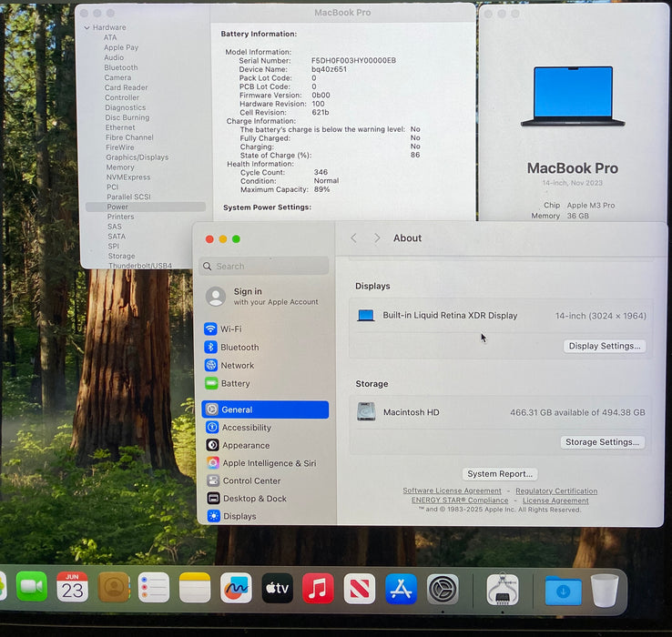Open ENERGY STAR Compliance link
Viewport: 672px width, 637px height.
tap(460, 500)
